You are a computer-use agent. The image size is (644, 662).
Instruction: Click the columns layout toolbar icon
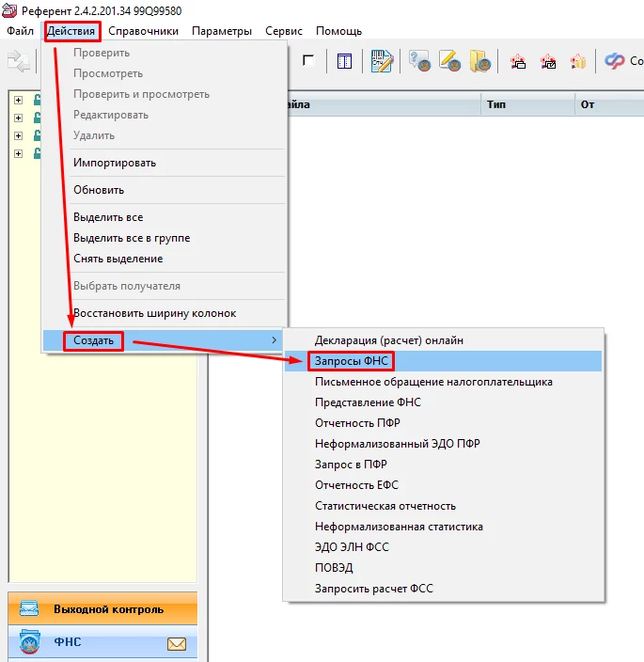tap(344, 62)
